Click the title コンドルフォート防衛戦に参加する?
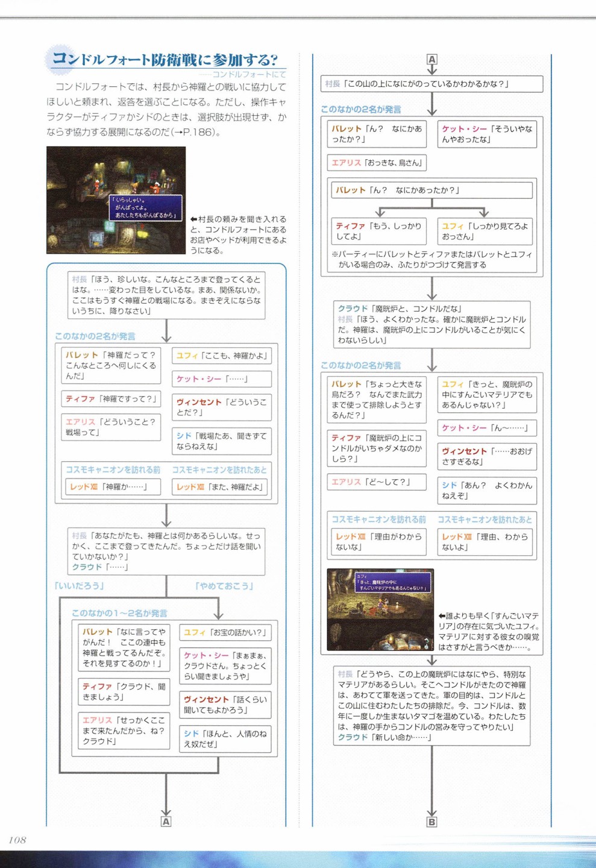Viewport: 596px width, 868px height. point(164,59)
